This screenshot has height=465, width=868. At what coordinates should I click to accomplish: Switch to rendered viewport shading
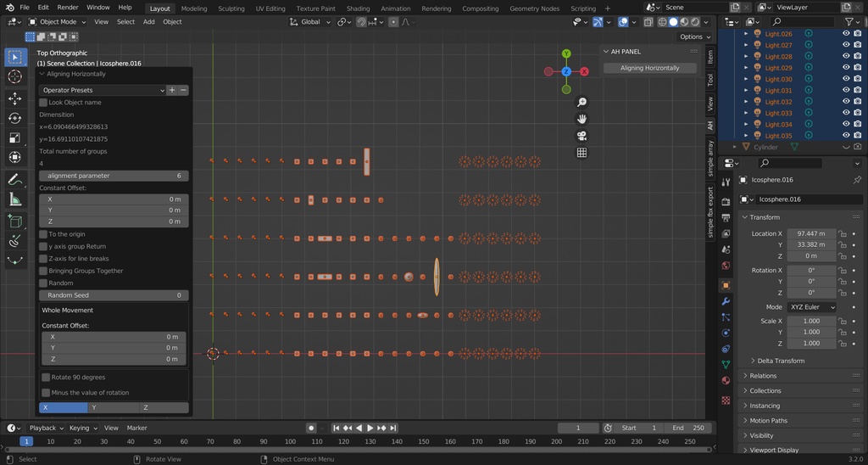click(694, 22)
